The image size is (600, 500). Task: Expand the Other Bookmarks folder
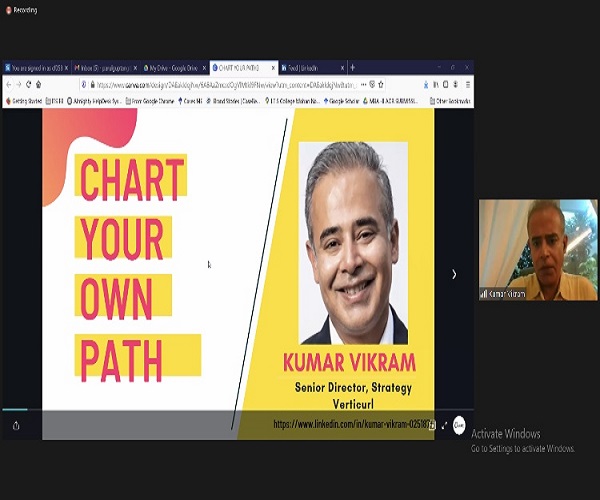coord(450,101)
